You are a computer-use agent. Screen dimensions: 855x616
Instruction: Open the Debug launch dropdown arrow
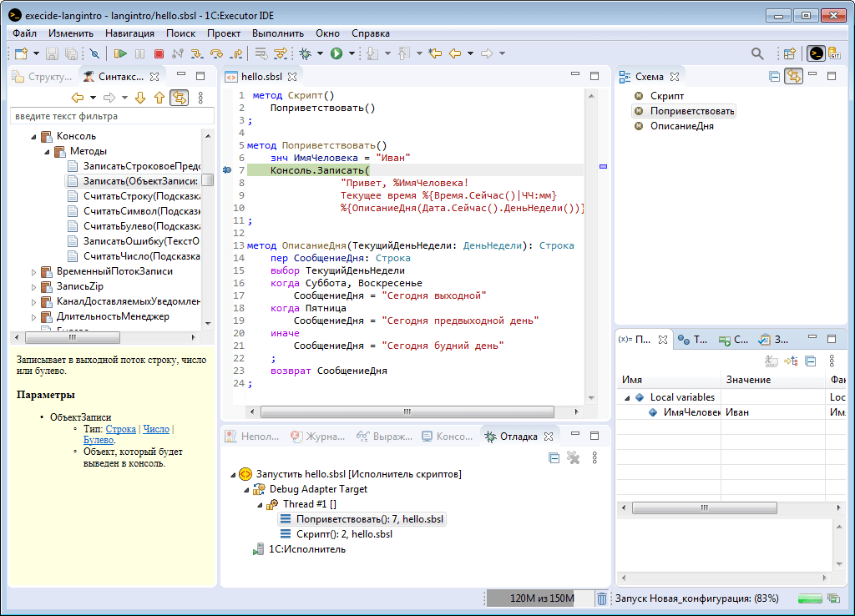click(320, 53)
